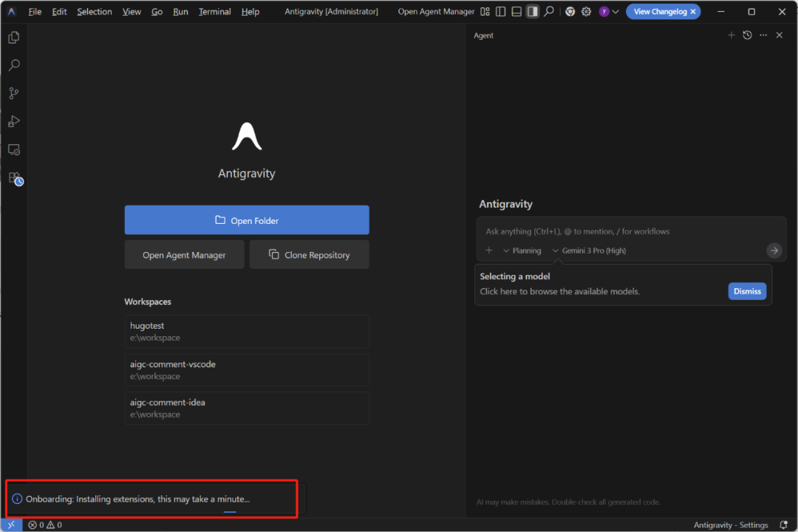Open the aigc-comment-vscode workspace

tap(247, 370)
